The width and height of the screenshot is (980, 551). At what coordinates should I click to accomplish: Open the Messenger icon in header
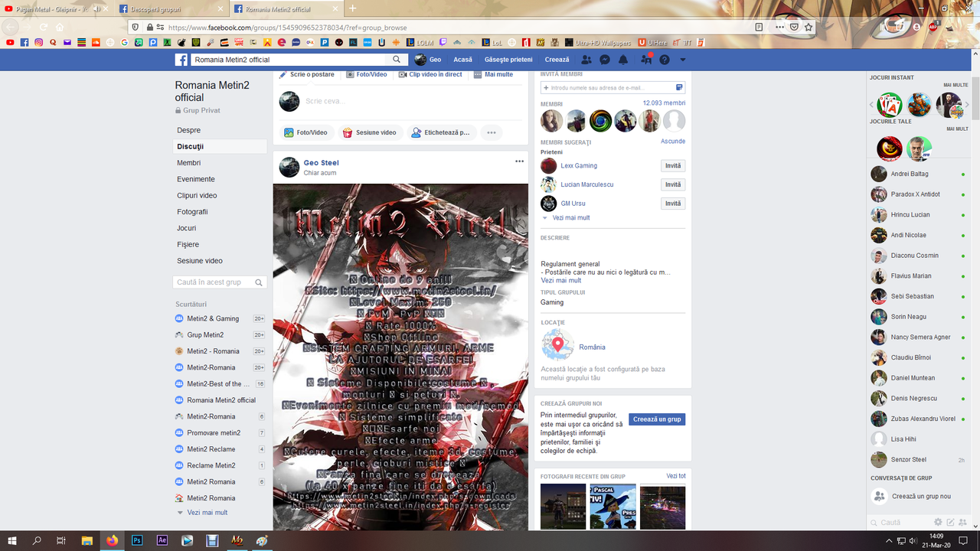(x=605, y=60)
